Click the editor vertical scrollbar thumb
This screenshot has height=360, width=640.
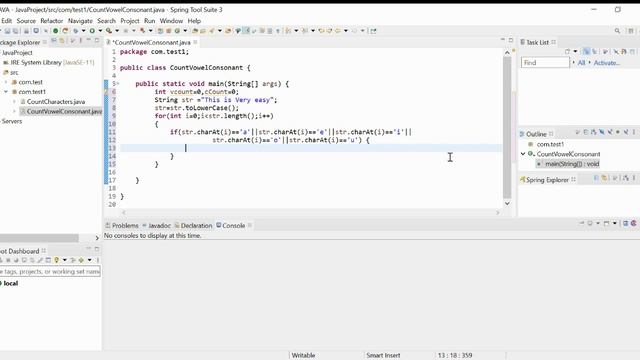(507, 127)
